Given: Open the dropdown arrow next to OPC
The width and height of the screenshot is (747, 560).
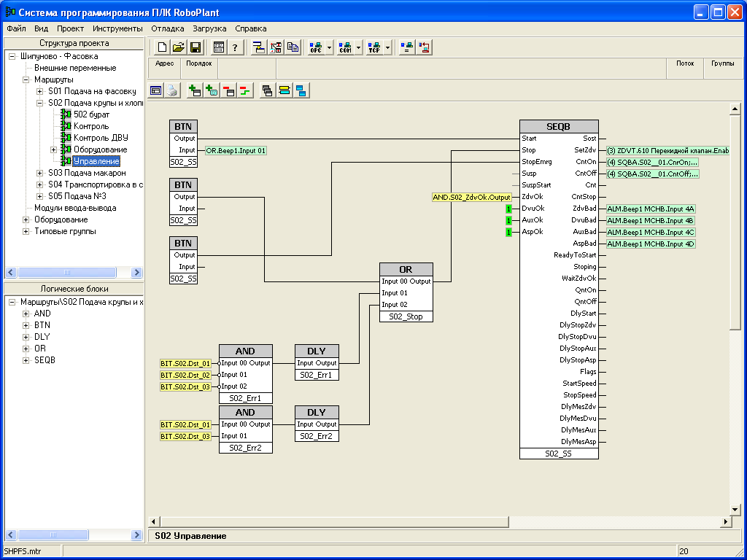Looking at the screenshot, I should pyautogui.click(x=330, y=47).
